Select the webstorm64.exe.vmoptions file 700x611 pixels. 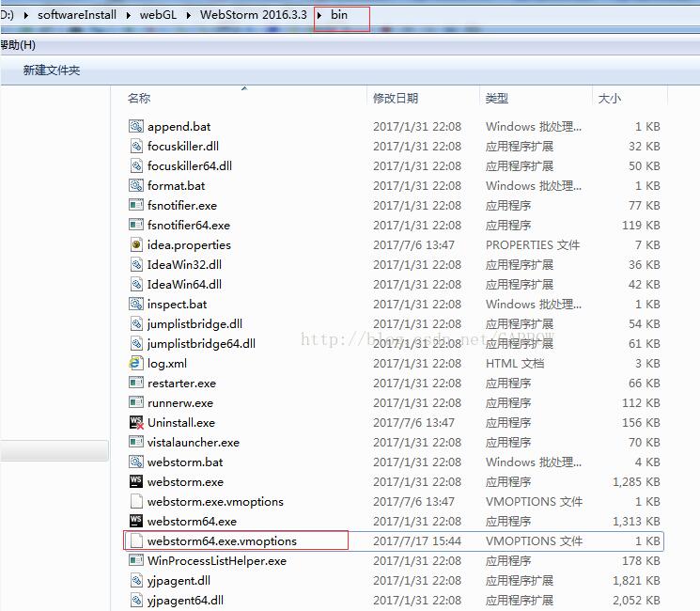tap(222, 541)
